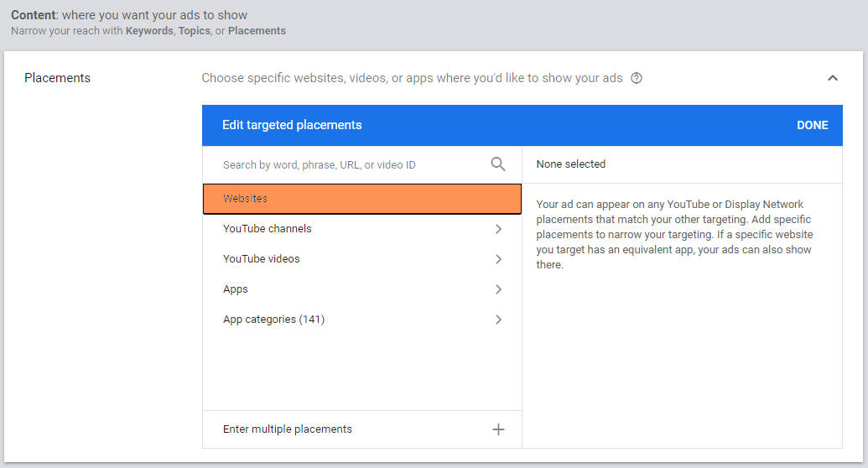Open the App categories (141) item
868x468 pixels.
point(362,320)
